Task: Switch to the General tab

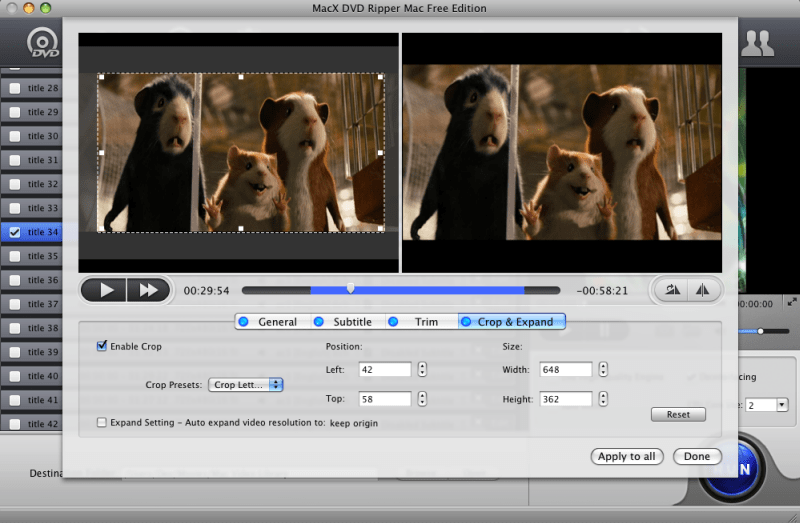Action: click(272, 322)
